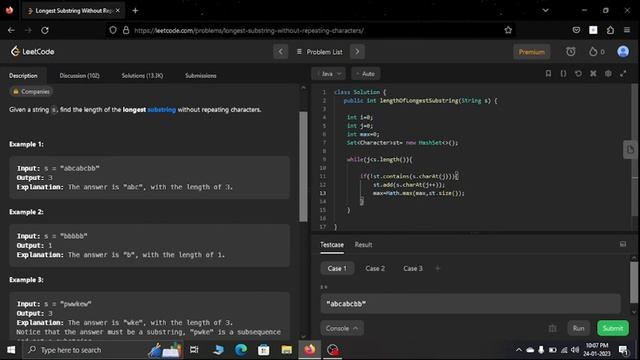The width and height of the screenshot is (640, 360).
Task: Open the timer alarm clock icon
Action: point(571,51)
